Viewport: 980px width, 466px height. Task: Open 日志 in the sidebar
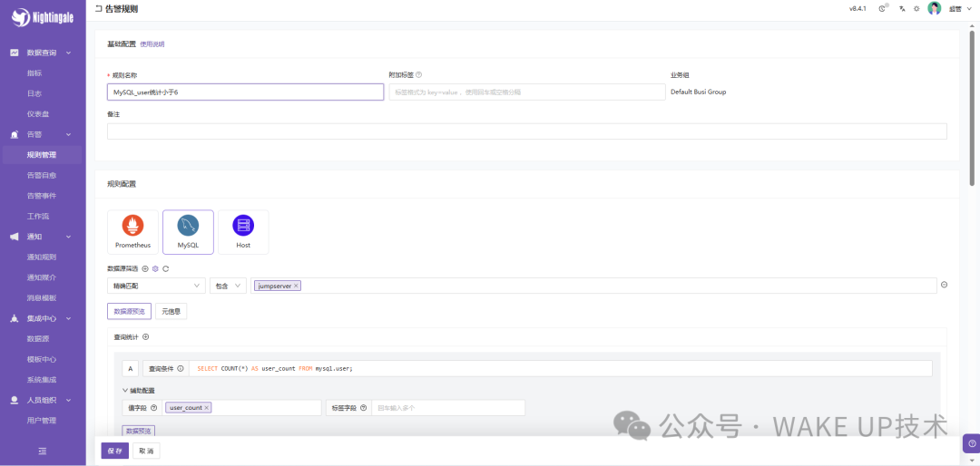(34, 93)
